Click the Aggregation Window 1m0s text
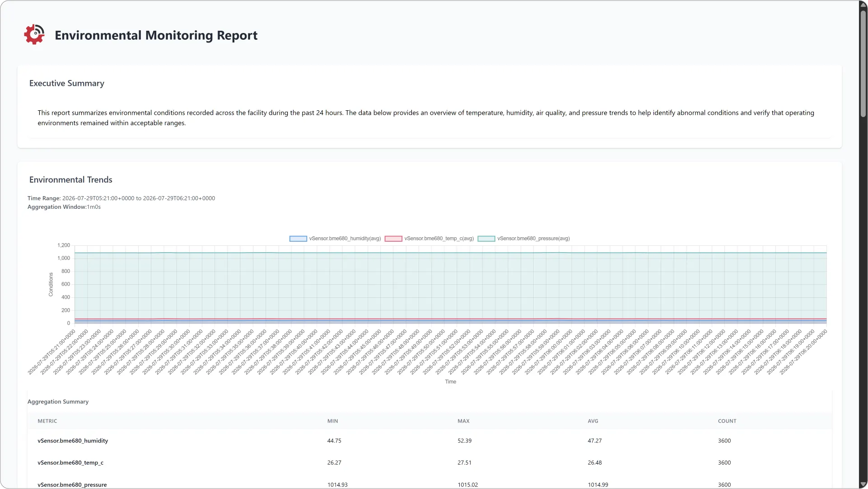Screen dimensions: 868x489 click(64, 207)
